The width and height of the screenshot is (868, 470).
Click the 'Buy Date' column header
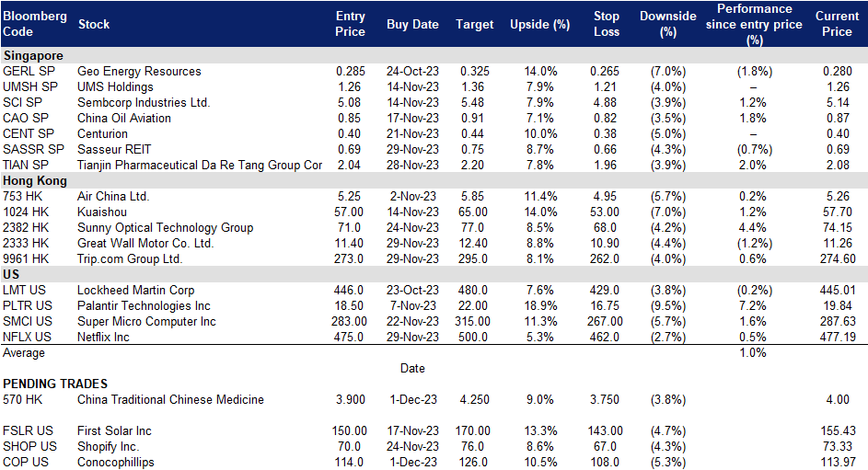[412, 24]
